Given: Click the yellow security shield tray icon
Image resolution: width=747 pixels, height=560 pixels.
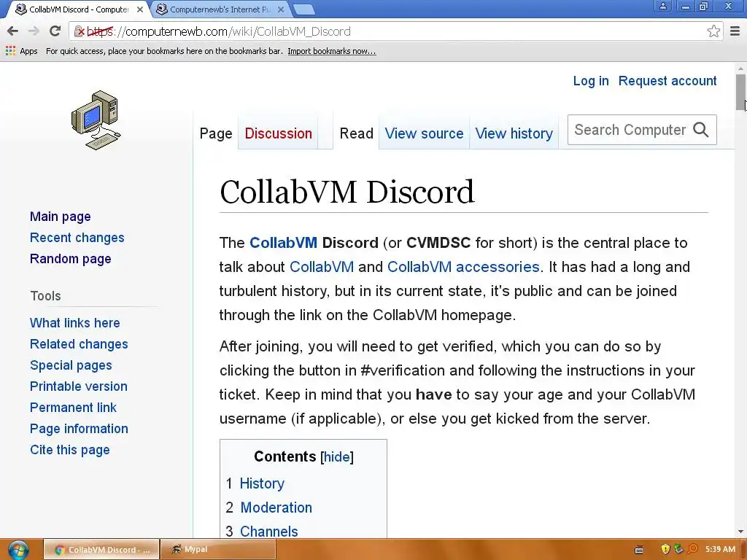Looking at the screenshot, I should coord(665,550).
